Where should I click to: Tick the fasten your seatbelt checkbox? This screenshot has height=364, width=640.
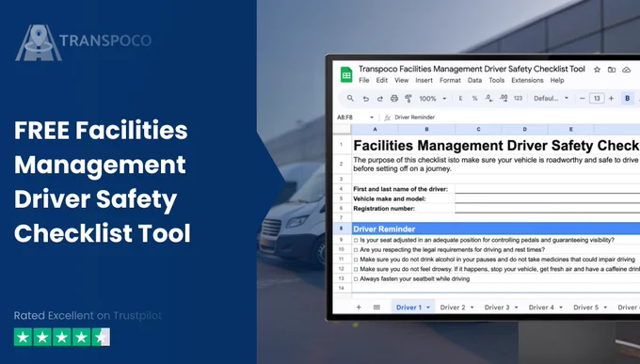pyautogui.click(x=356, y=279)
